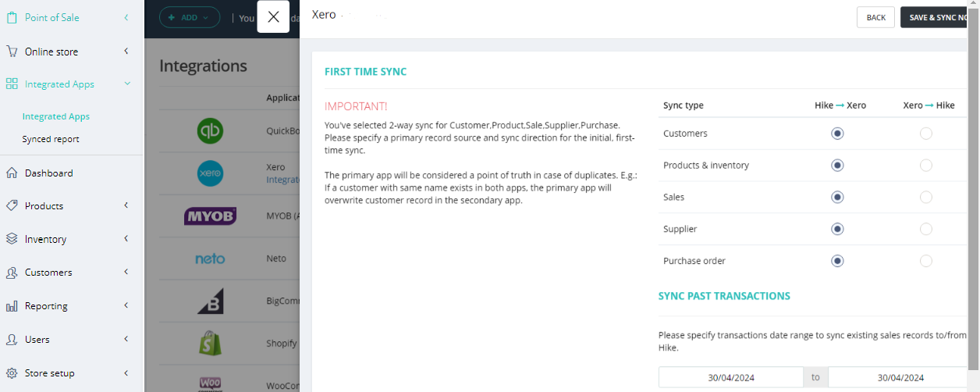The height and width of the screenshot is (392, 980).
Task: Click the Save & Sync Now button
Action: coord(935,17)
